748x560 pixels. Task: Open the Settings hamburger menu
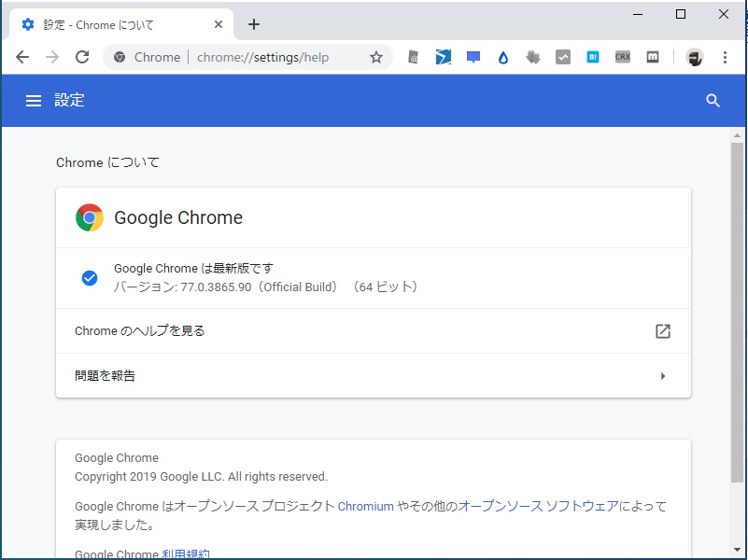click(x=34, y=100)
